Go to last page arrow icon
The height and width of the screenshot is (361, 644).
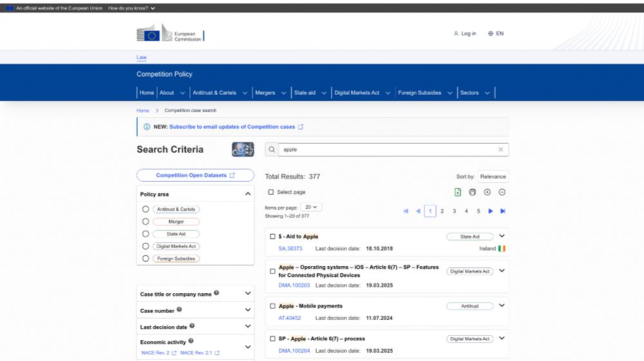[503, 211]
